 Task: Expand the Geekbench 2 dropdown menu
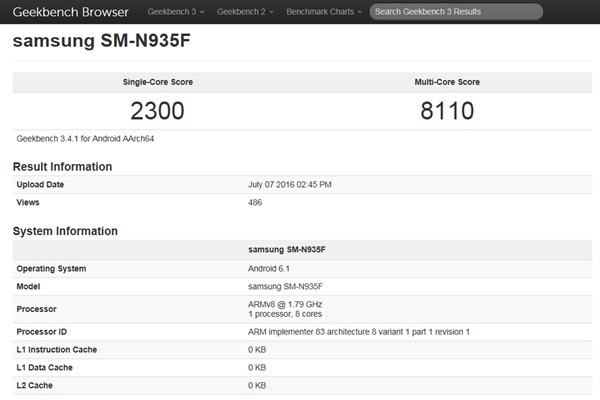pos(245,12)
